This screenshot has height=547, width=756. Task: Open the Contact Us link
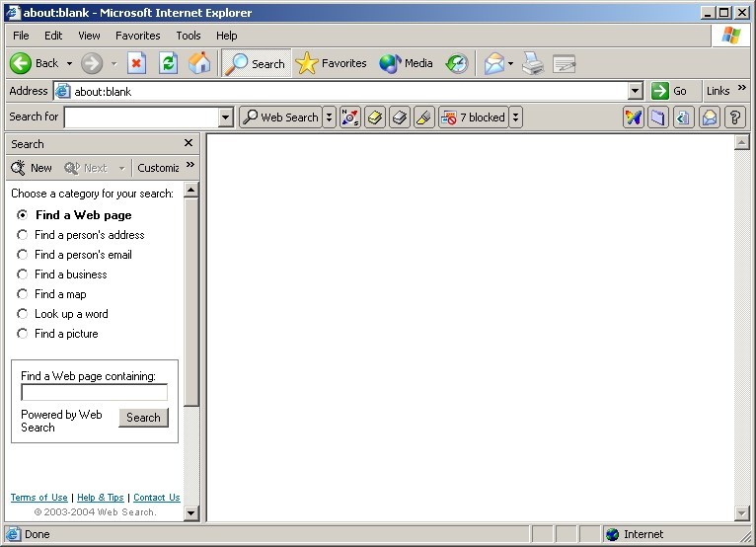(x=157, y=498)
